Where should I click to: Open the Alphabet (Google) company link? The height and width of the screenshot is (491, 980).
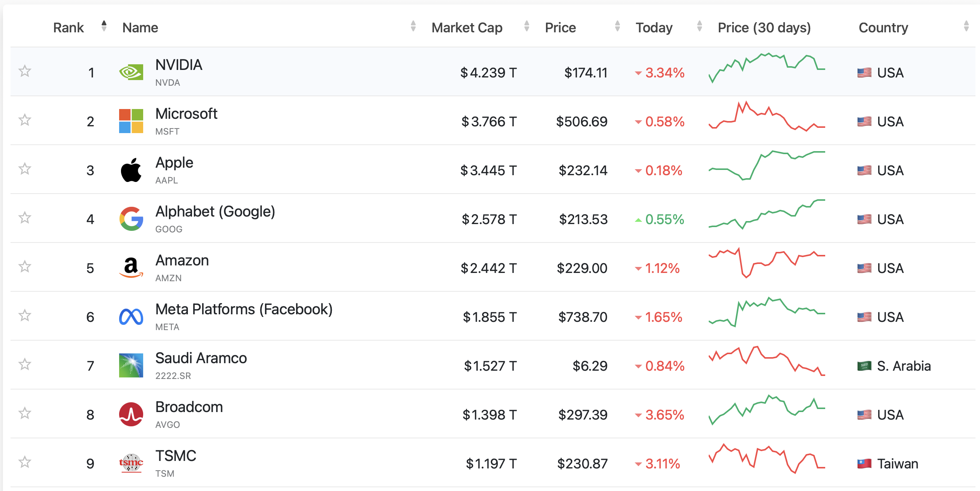tap(215, 212)
